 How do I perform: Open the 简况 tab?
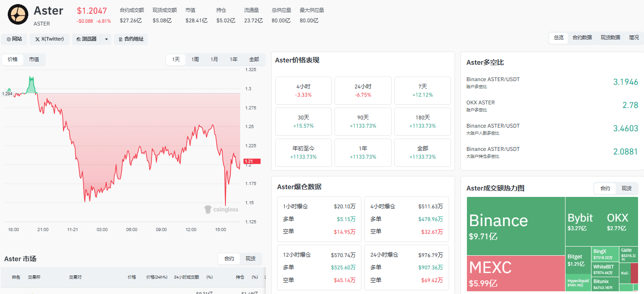click(634, 38)
